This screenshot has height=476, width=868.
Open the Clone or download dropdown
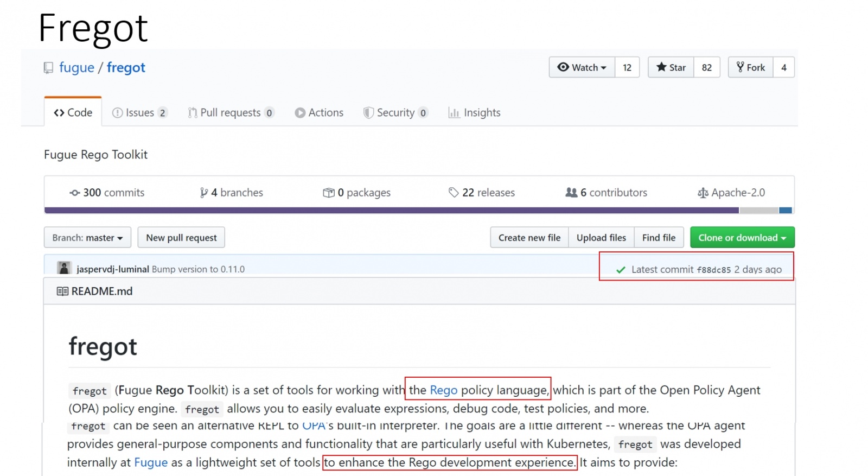click(742, 238)
